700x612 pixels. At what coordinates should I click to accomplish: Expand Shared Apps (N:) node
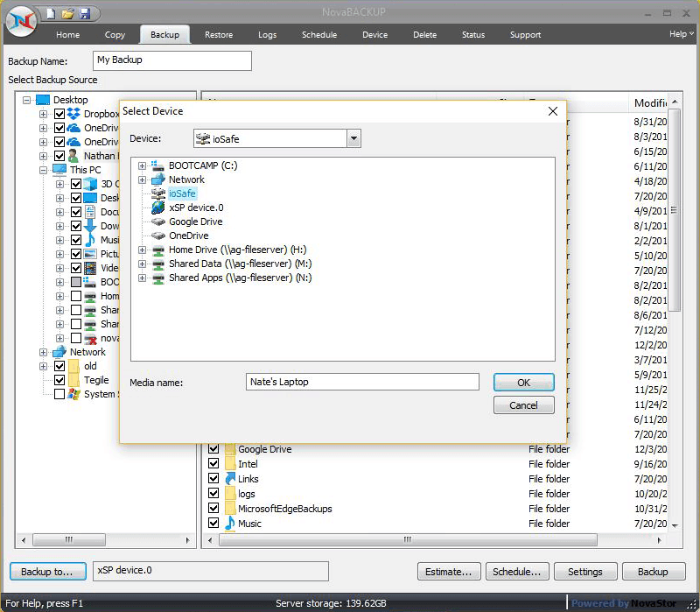(x=142, y=278)
